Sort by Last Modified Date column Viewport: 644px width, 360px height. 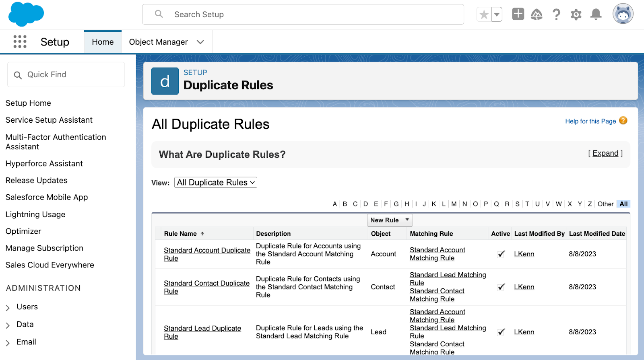[597, 234]
